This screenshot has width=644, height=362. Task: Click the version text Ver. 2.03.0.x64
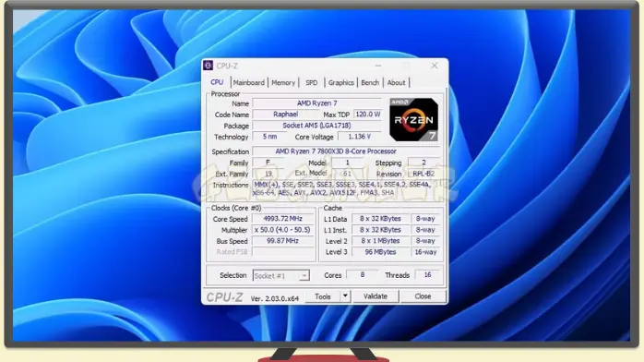point(274,298)
